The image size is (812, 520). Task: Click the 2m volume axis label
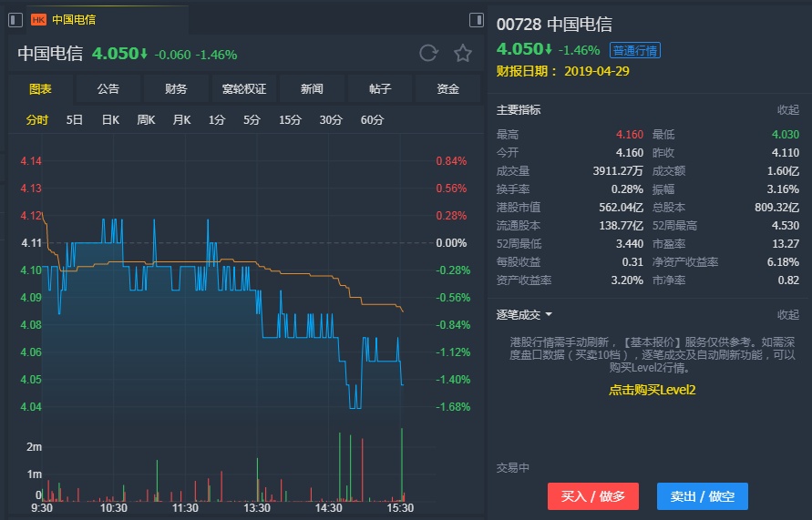[35, 446]
